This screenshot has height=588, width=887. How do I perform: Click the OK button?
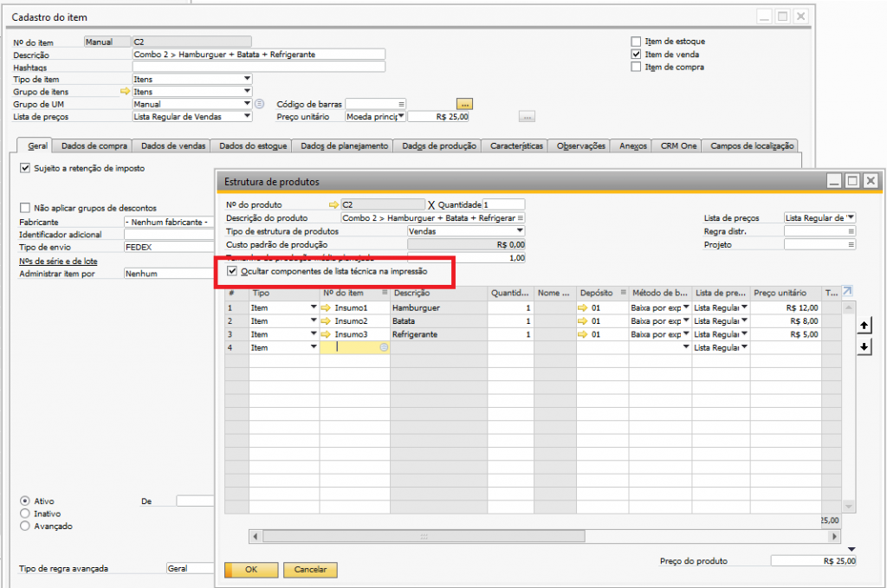point(251,570)
